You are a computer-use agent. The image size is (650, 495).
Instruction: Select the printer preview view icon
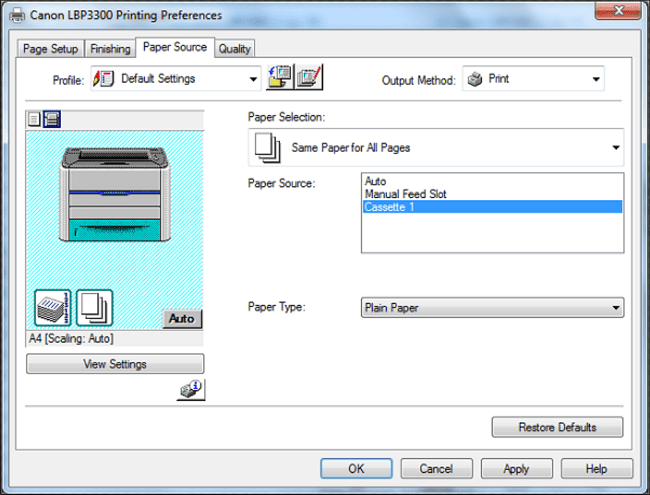tap(52, 119)
